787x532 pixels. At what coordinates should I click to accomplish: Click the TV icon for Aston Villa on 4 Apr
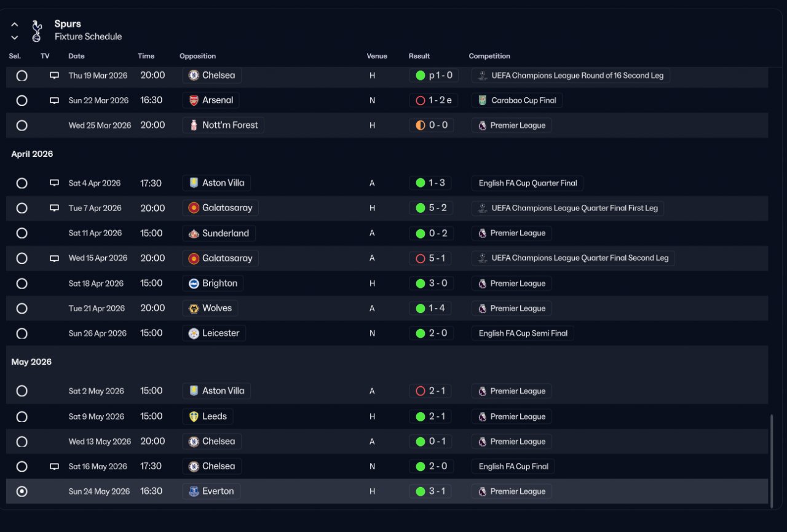click(54, 183)
